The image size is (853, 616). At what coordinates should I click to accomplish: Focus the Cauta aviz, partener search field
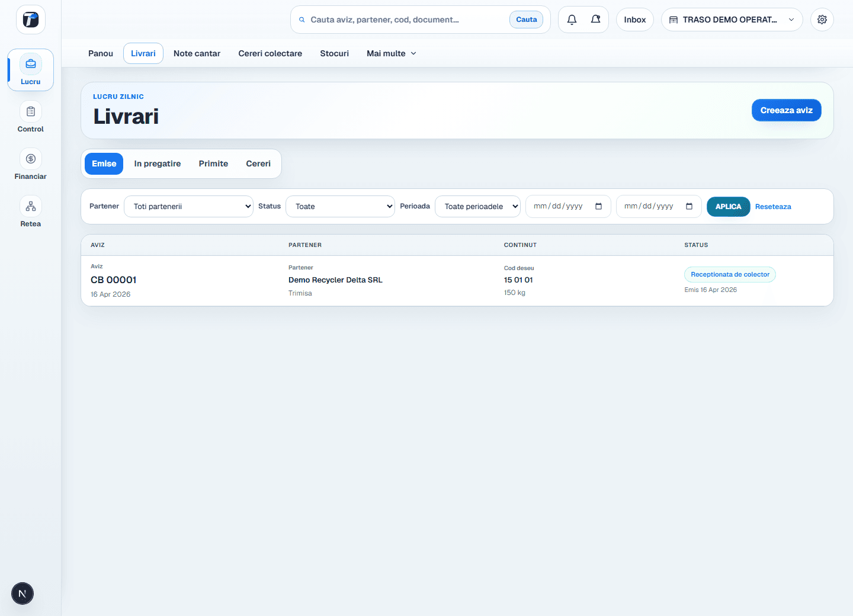coord(406,20)
